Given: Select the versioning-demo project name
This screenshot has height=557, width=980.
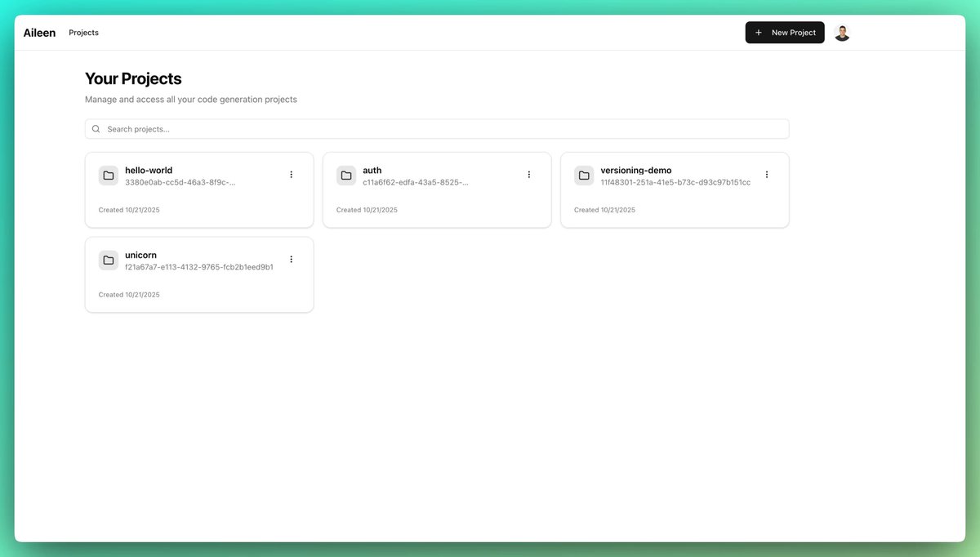Looking at the screenshot, I should tap(636, 171).
